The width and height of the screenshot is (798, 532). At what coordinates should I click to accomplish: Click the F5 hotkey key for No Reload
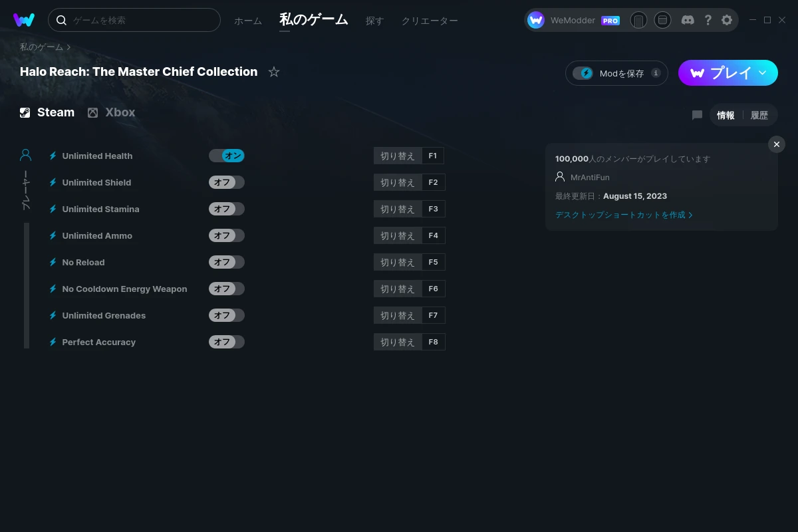[434, 262]
